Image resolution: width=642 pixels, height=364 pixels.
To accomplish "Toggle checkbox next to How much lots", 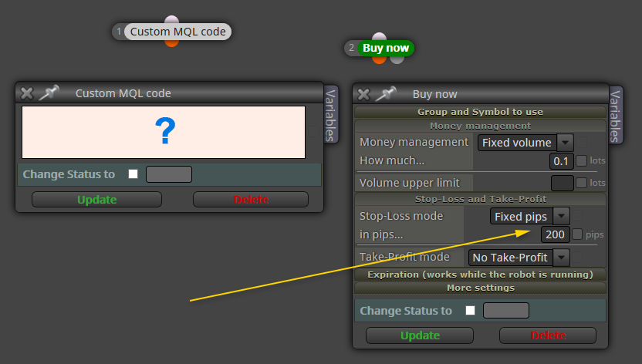I will click(x=581, y=160).
